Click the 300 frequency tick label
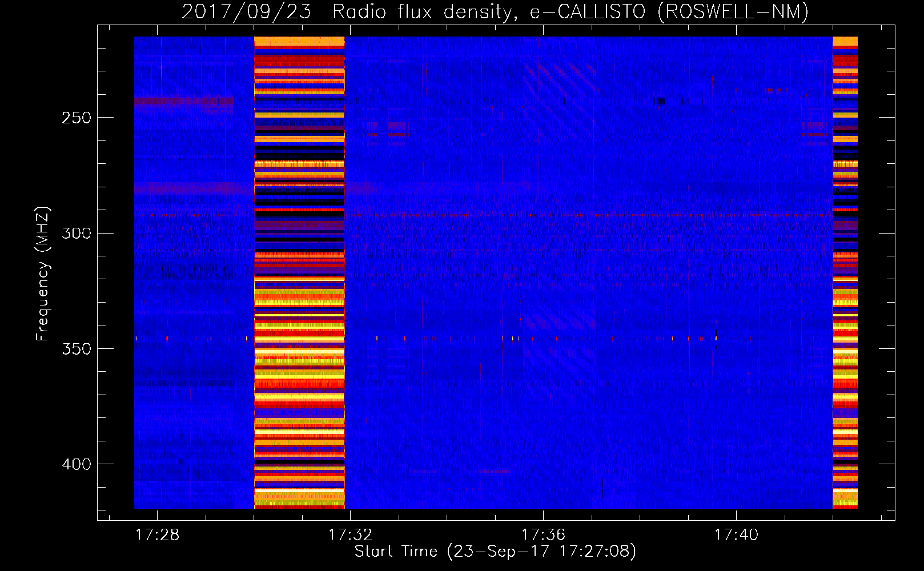 coord(77,233)
